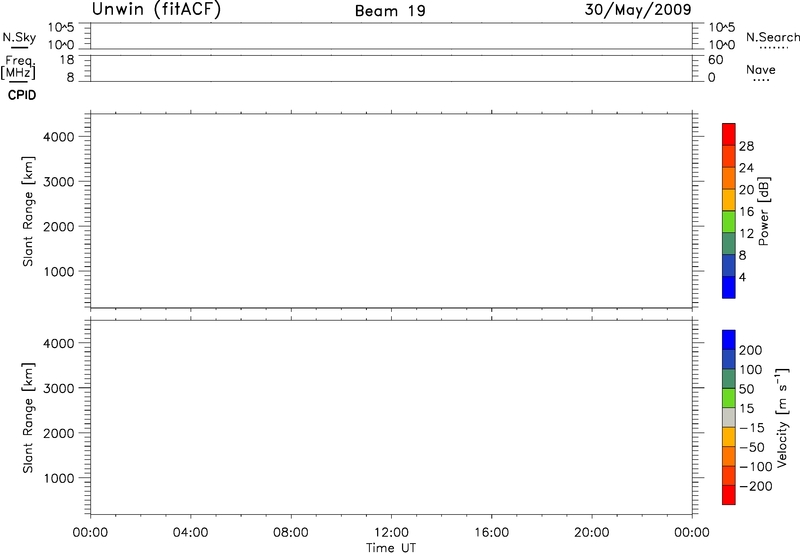Click the red bottom velocity swatch below -200
800x554 pixels.
[729, 495]
